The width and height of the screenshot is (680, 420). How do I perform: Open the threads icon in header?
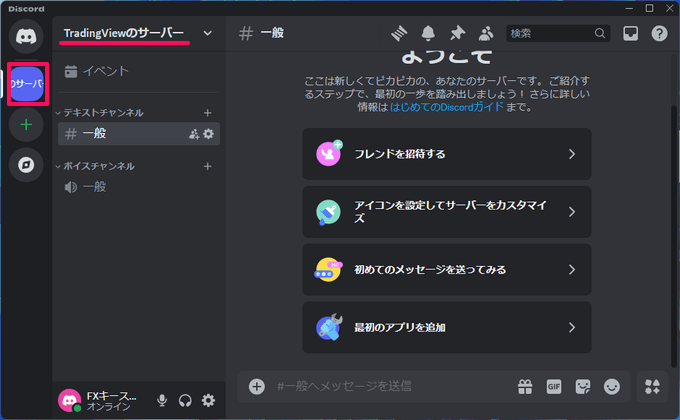pyautogui.click(x=399, y=33)
